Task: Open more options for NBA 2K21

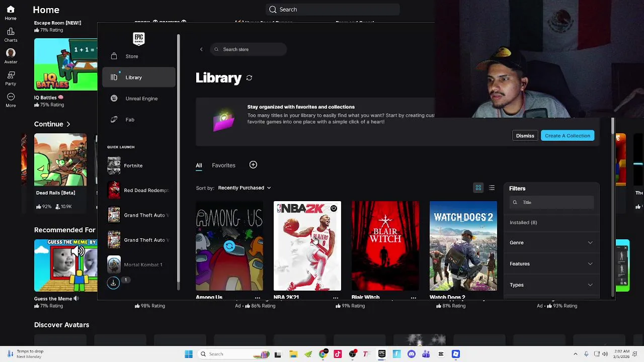Action: click(x=336, y=298)
